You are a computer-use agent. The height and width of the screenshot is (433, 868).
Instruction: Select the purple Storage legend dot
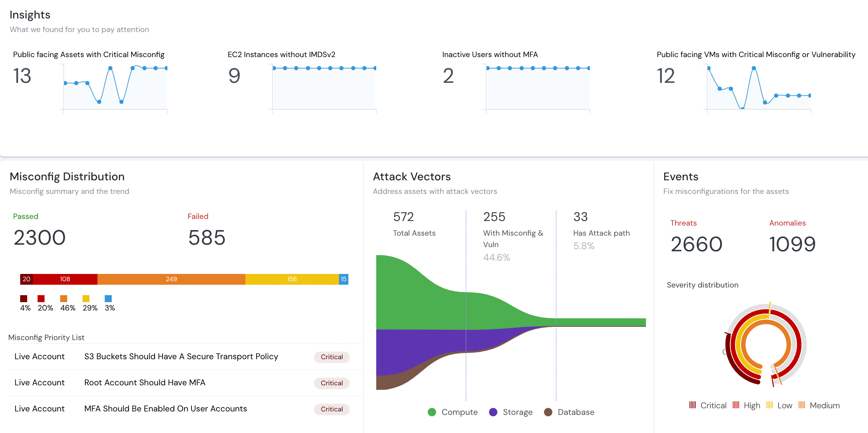(x=494, y=412)
